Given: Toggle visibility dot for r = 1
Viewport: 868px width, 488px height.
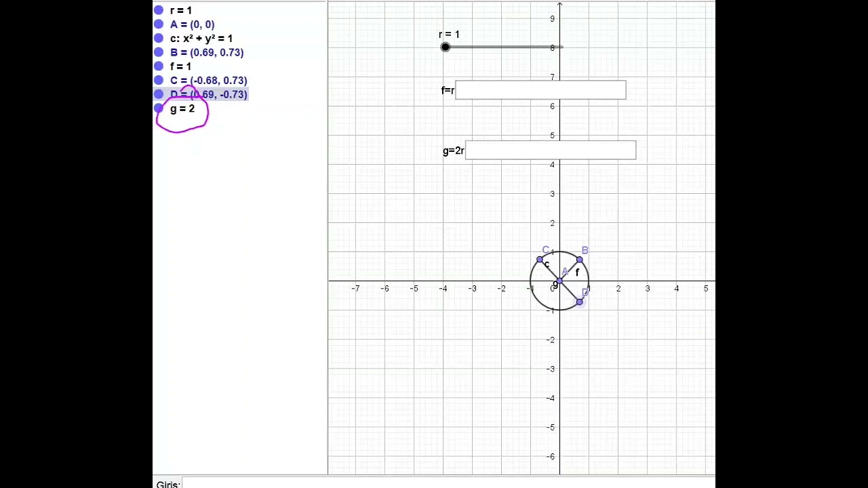Looking at the screenshot, I should [159, 10].
